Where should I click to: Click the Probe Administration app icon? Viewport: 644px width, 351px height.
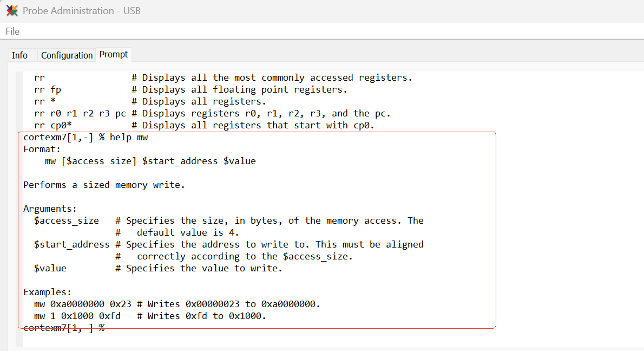click(x=12, y=10)
